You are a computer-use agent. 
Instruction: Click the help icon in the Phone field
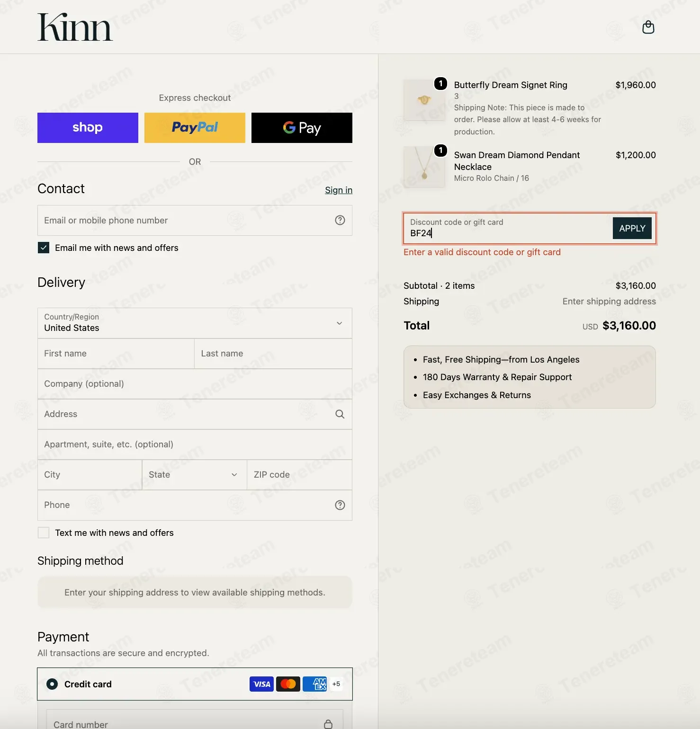coord(340,505)
